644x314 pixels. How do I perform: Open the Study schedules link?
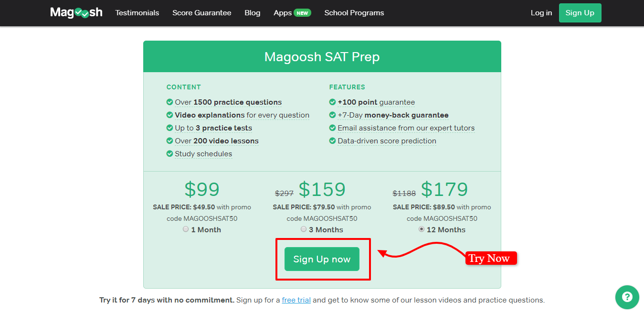204,154
